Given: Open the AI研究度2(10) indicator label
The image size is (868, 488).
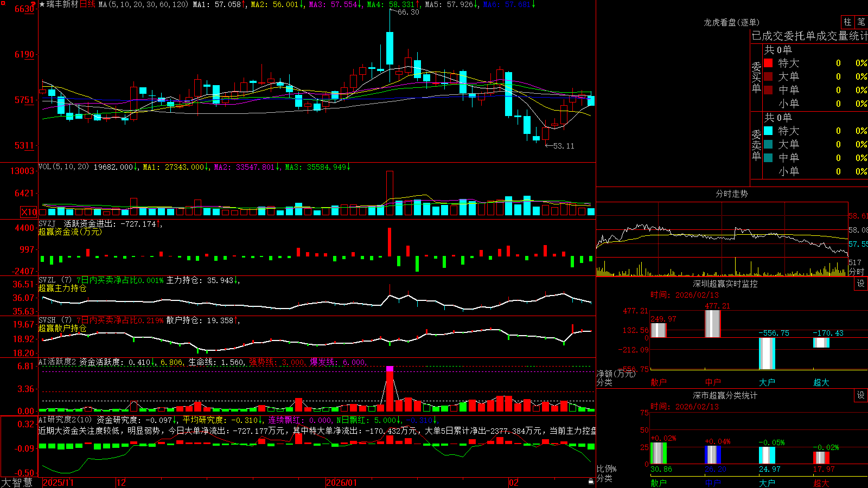Looking at the screenshot, I should tap(65, 420).
